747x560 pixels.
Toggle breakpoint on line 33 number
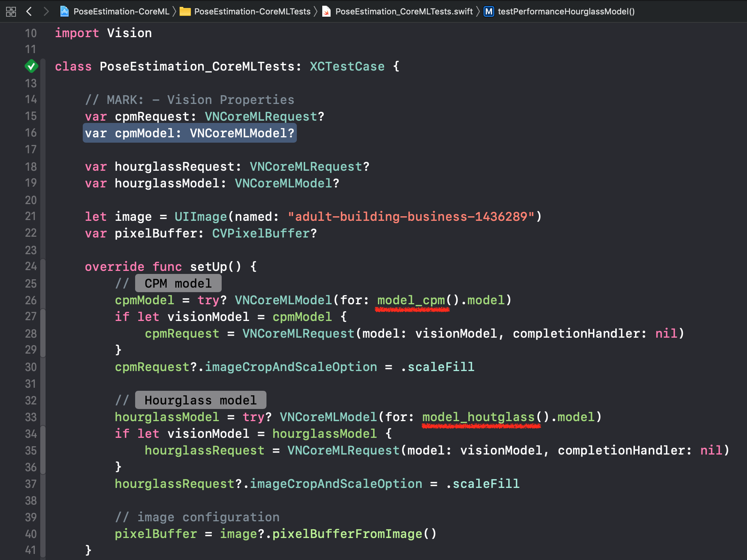[x=31, y=417]
